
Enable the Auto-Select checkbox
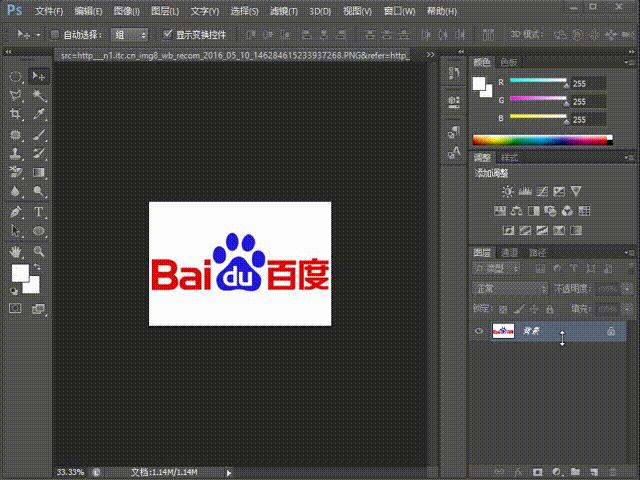tap(55, 35)
